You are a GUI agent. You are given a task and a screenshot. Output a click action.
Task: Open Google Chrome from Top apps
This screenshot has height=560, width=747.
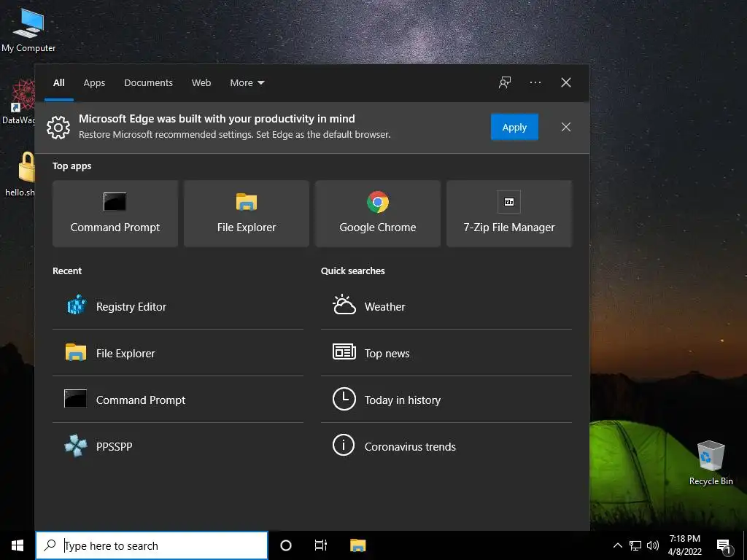[378, 214]
